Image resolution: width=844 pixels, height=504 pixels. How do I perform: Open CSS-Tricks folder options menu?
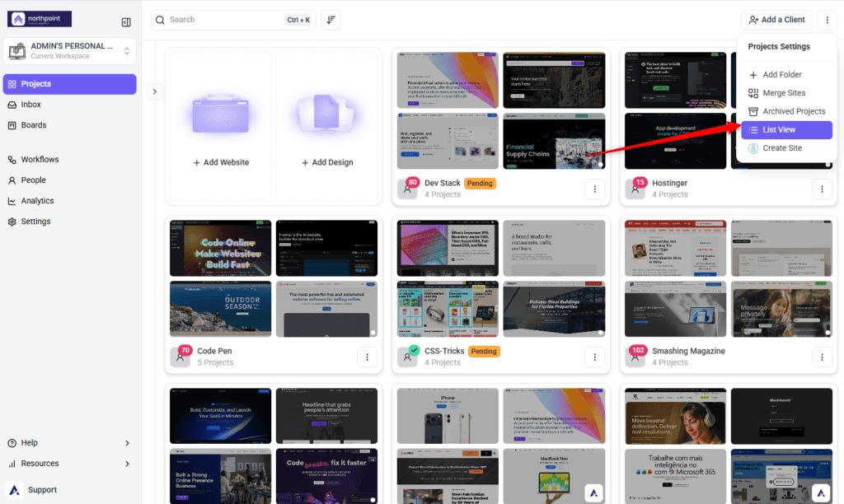(x=595, y=357)
